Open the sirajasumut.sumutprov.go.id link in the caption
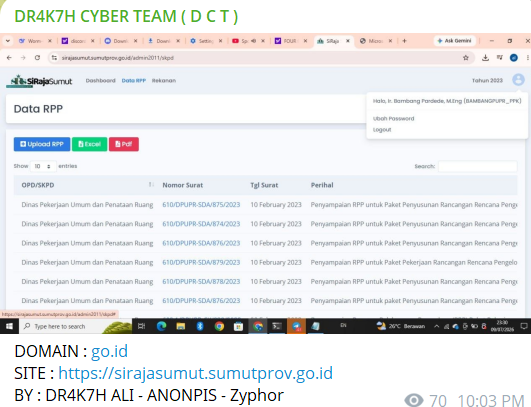This screenshot has height=407, width=531. coord(195,373)
